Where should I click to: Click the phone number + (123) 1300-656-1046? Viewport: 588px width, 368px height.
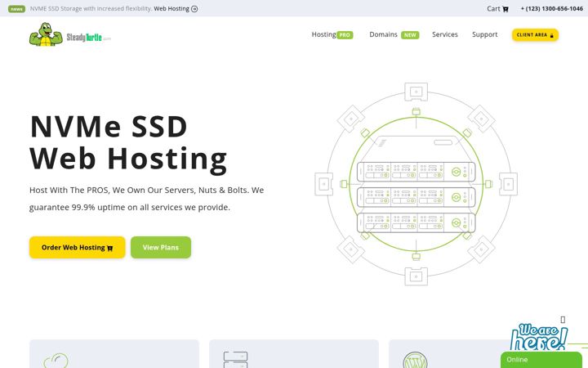(x=551, y=9)
